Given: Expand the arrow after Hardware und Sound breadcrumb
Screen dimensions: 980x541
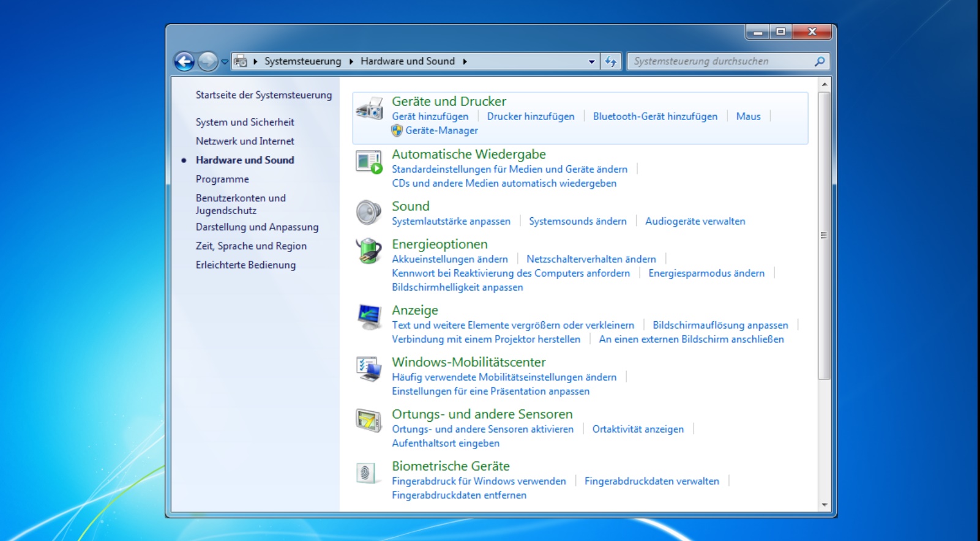Looking at the screenshot, I should click(465, 61).
